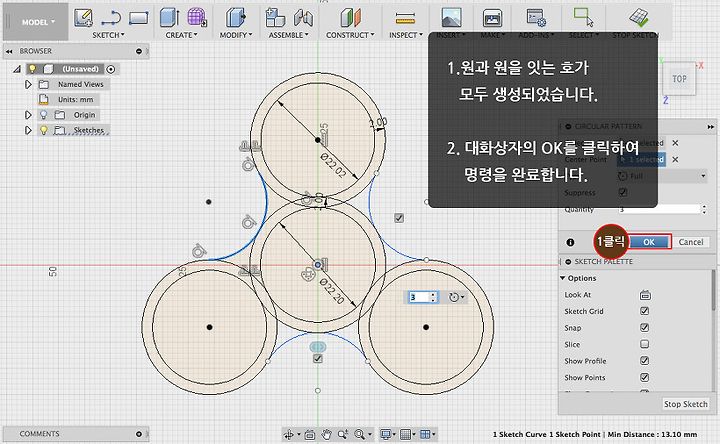Viewport: 720px width, 444px height.
Task: Clear the Center Point selection X
Action: click(675, 159)
